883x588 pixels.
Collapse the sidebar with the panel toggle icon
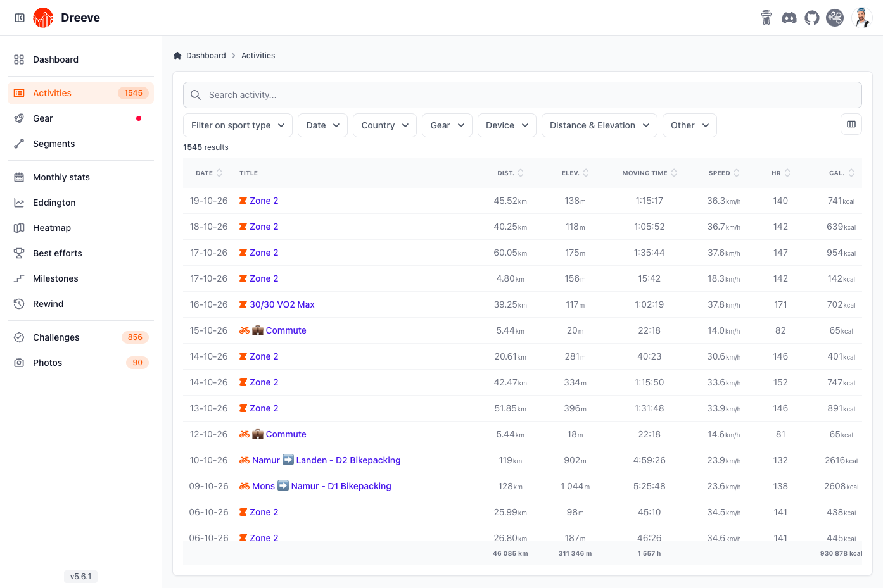20,18
